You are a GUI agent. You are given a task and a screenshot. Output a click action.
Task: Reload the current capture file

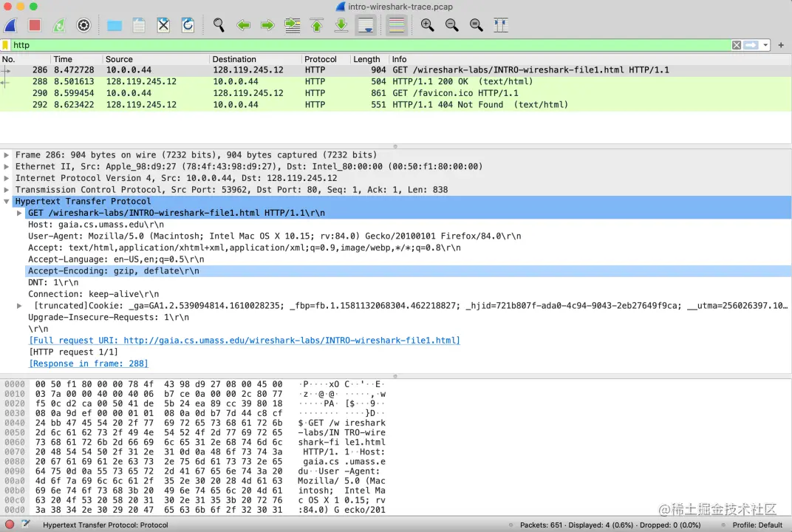point(188,24)
